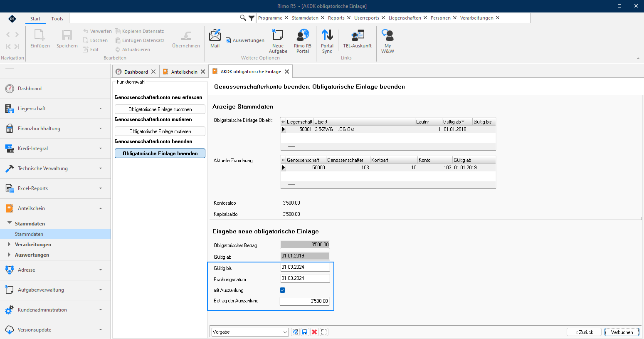Select Stammdaten item in the sidebar tree

point(55,234)
